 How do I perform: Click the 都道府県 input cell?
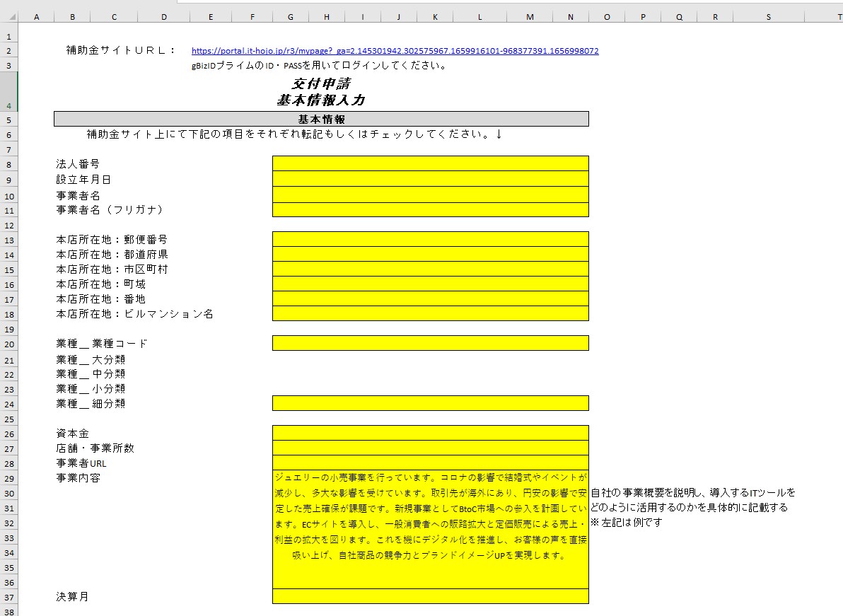coord(431,254)
